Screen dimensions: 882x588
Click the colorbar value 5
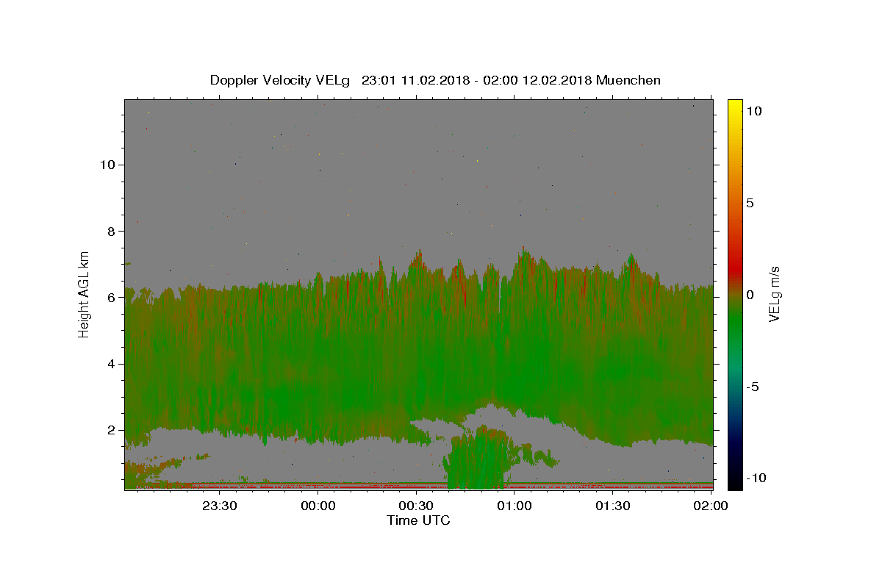pyautogui.click(x=750, y=203)
